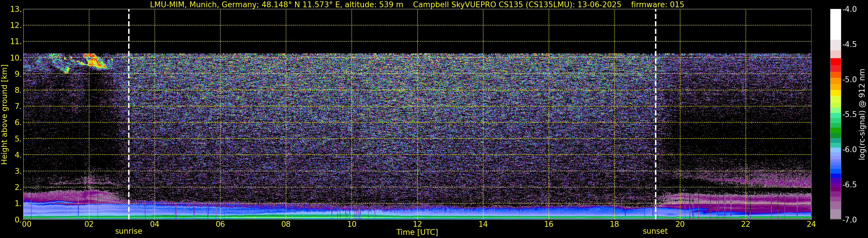Click the 24 time axis tick label
The image size is (868, 238).
811,224
